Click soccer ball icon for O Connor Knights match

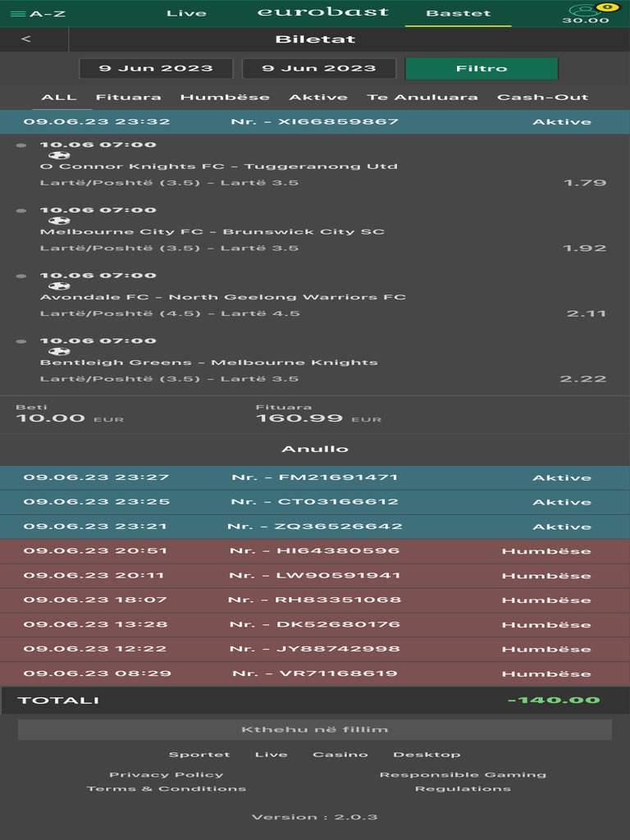pyautogui.click(x=59, y=155)
